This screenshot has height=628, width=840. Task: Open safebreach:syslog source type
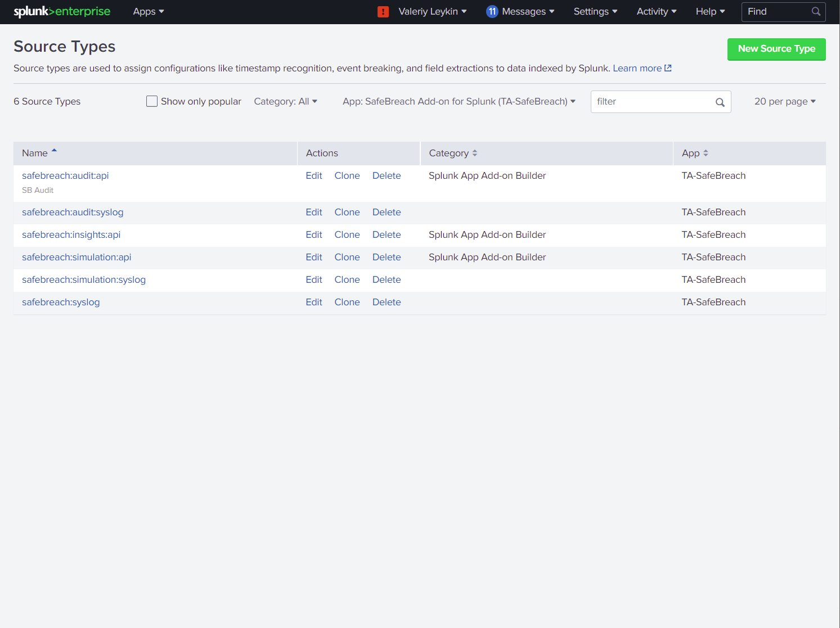click(61, 302)
